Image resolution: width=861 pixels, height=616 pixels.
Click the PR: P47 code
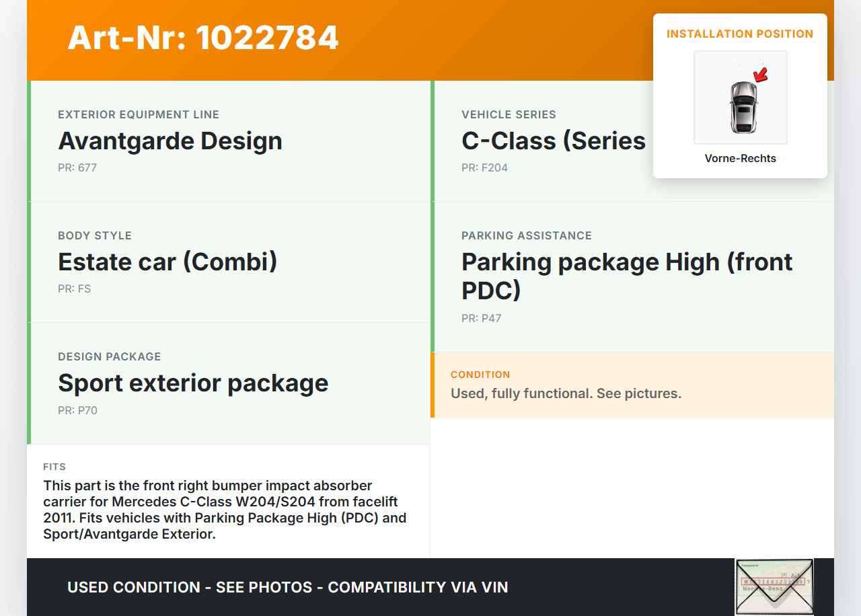click(481, 319)
